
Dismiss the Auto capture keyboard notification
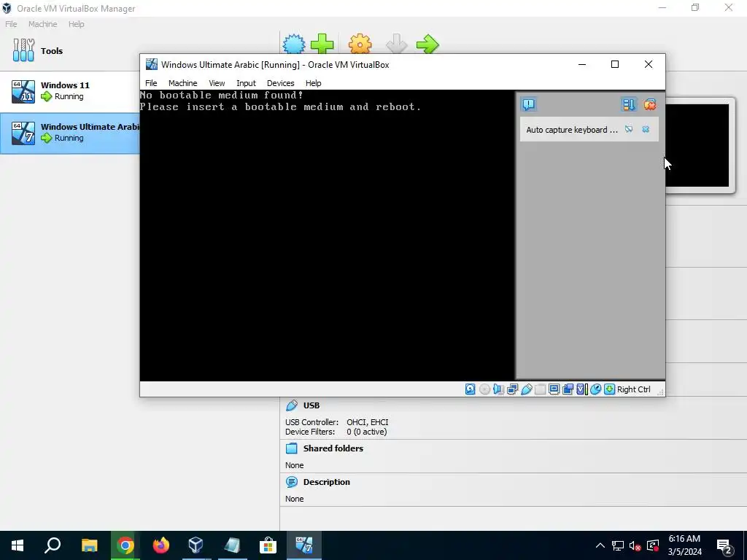point(646,130)
